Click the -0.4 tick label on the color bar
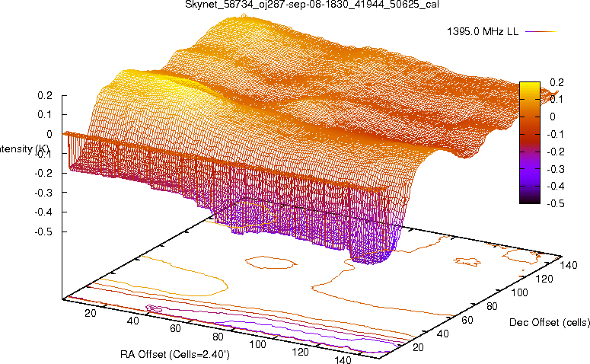Image resolution: width=590 pixels, height=364 pixels. coord(555,186)
